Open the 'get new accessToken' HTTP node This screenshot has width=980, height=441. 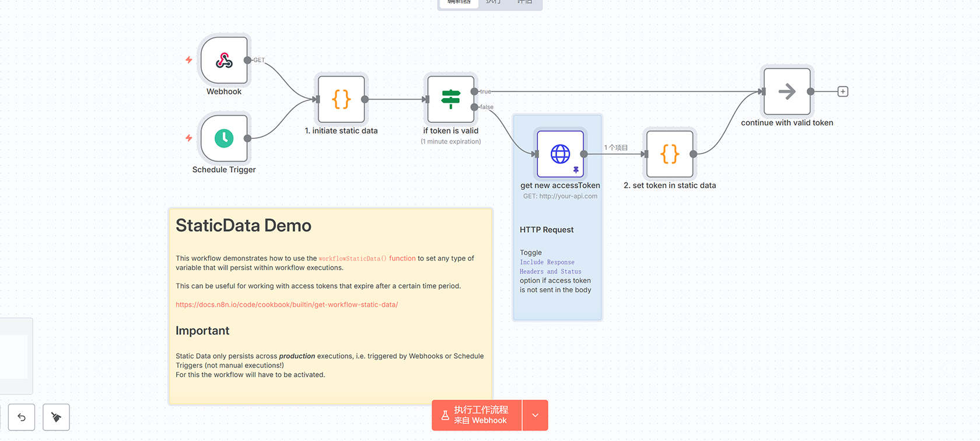[560, 154]
